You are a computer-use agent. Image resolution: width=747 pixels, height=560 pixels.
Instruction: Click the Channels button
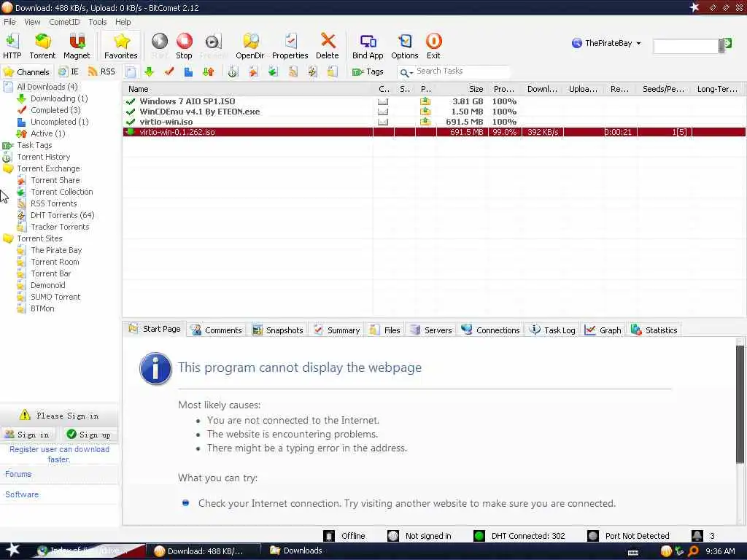(x=27, y=72)
